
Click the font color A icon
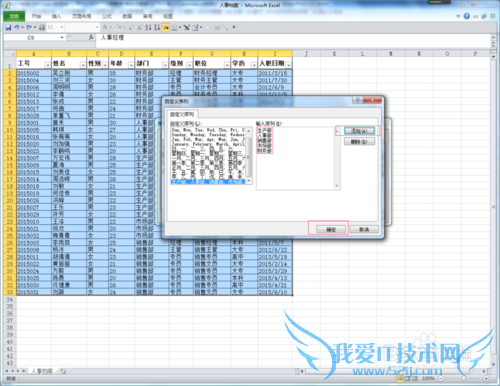point(105,27)
